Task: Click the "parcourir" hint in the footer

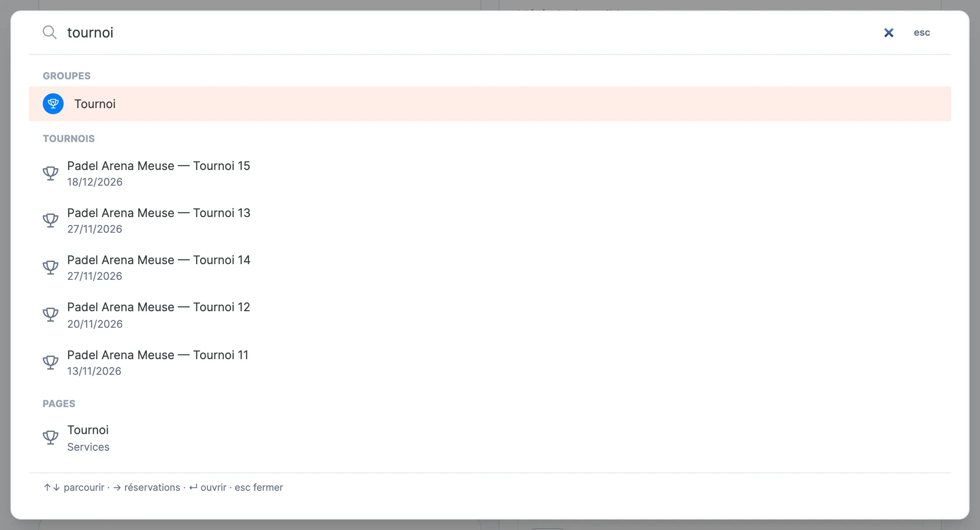Action: (x=84, y=487)
